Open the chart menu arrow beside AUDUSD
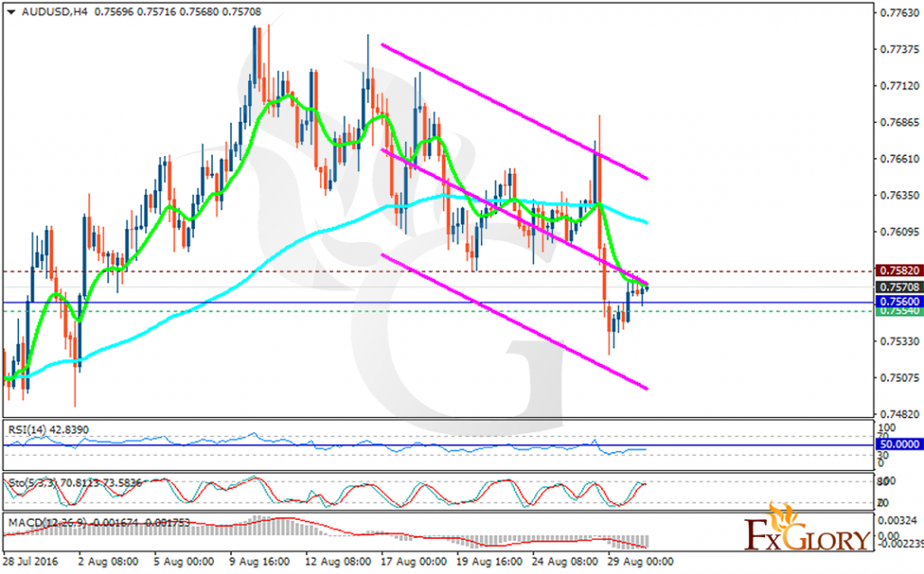This screenshot has width=924, height=574. [x=11, y=12]
